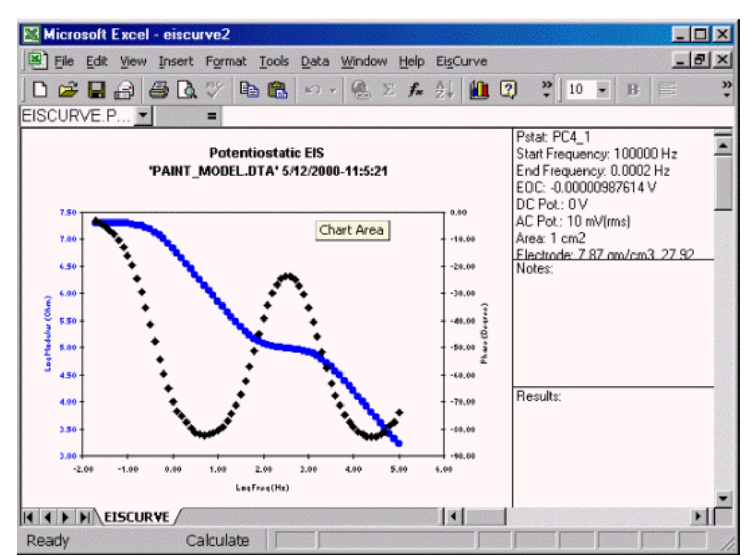
Task: Create a new workbook with the New icon
Action: [40, 90]
